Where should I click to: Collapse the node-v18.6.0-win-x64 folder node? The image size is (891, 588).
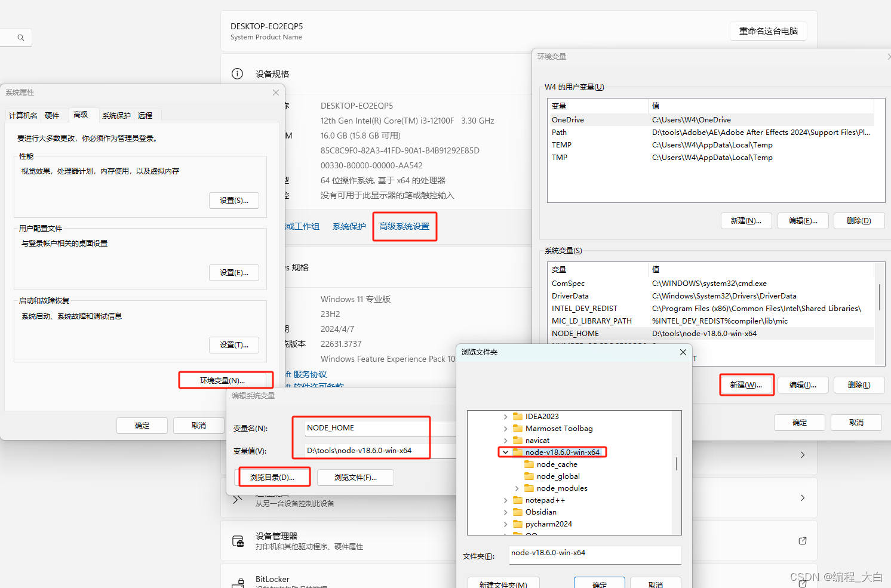click(x=505, y=452)
